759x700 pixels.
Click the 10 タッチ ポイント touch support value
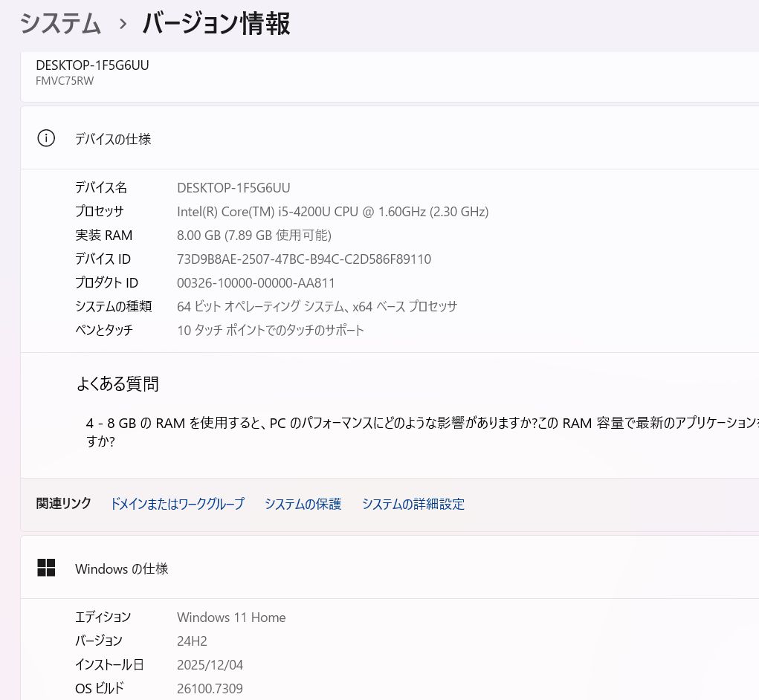(270, 330)
